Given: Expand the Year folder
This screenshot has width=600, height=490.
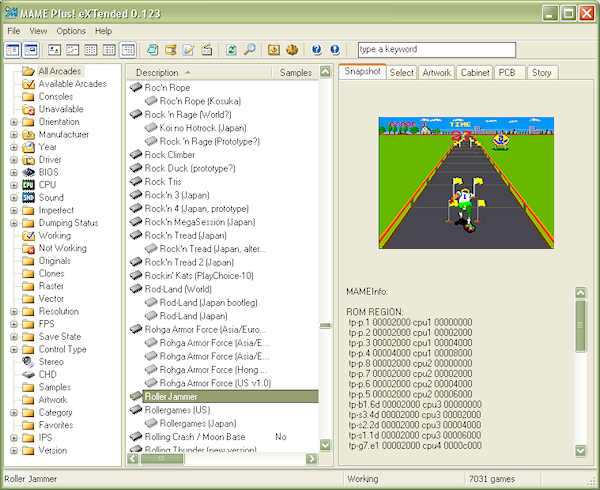Looking at the screenshot, I should pos(14,147).
